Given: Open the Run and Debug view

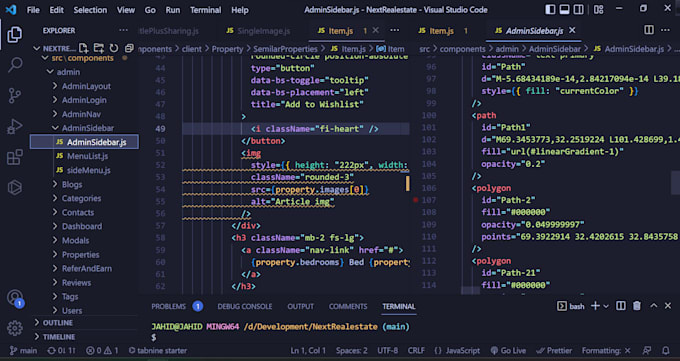Looking at the screenshot, I should tap(15, 126).
